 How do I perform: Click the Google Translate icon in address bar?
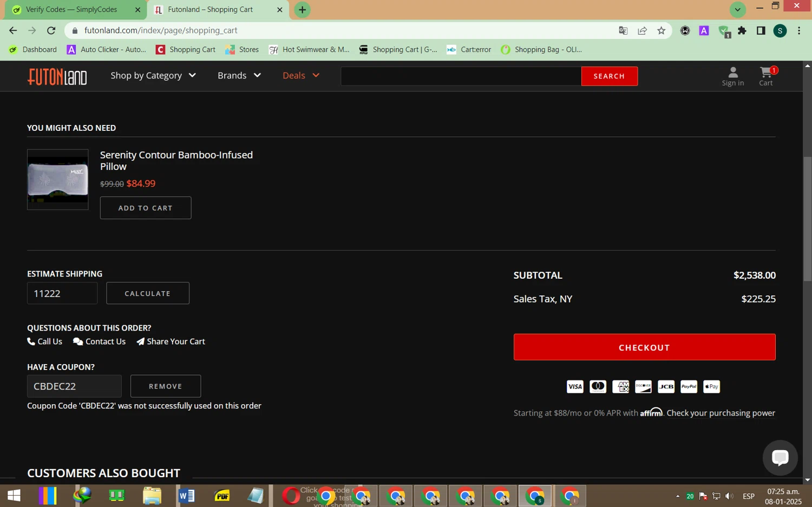[623, 31]
